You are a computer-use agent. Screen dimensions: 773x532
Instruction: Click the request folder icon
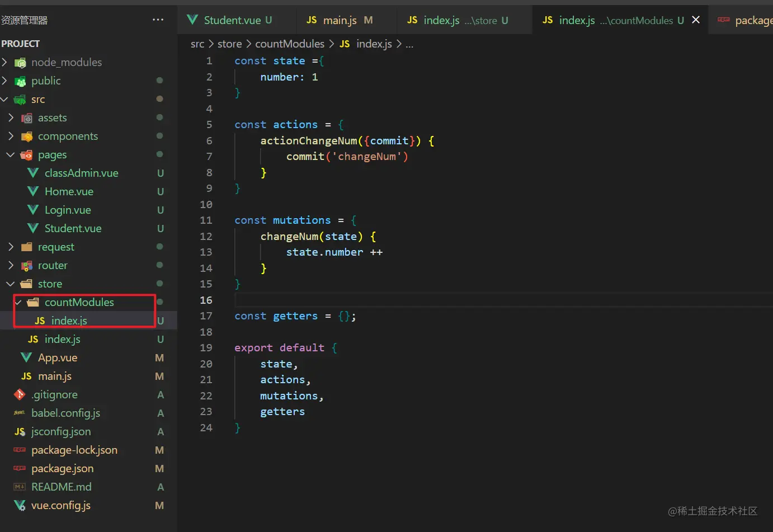coord(27,247)
